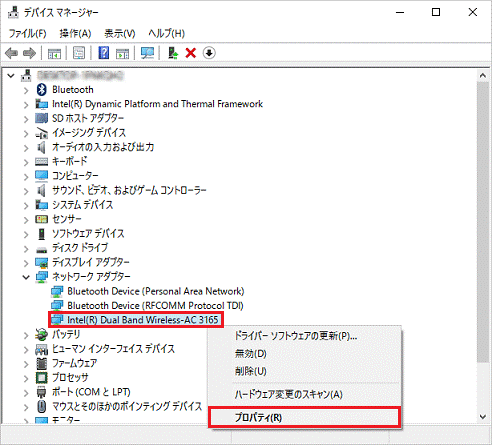Choose 無効(D) in the context menu
492x445 pixels.
click(x=251, y=353)
